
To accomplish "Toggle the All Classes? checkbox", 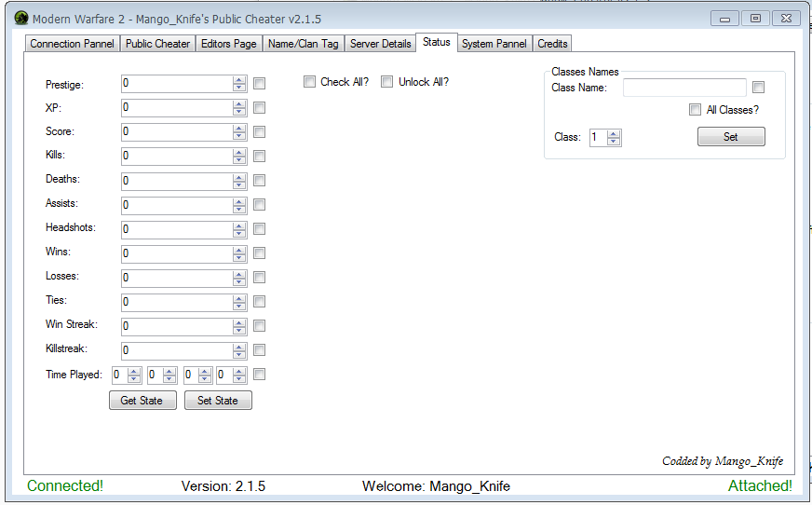I will click(x=695, y=110).
